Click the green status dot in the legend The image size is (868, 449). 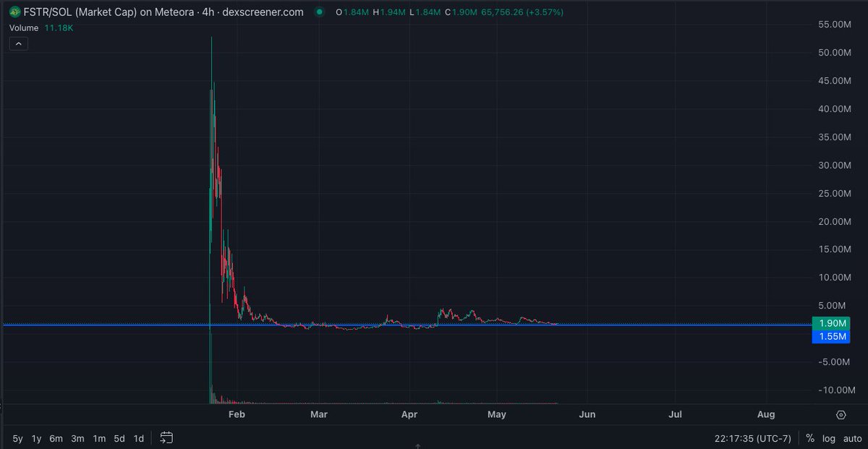point(319,12)
